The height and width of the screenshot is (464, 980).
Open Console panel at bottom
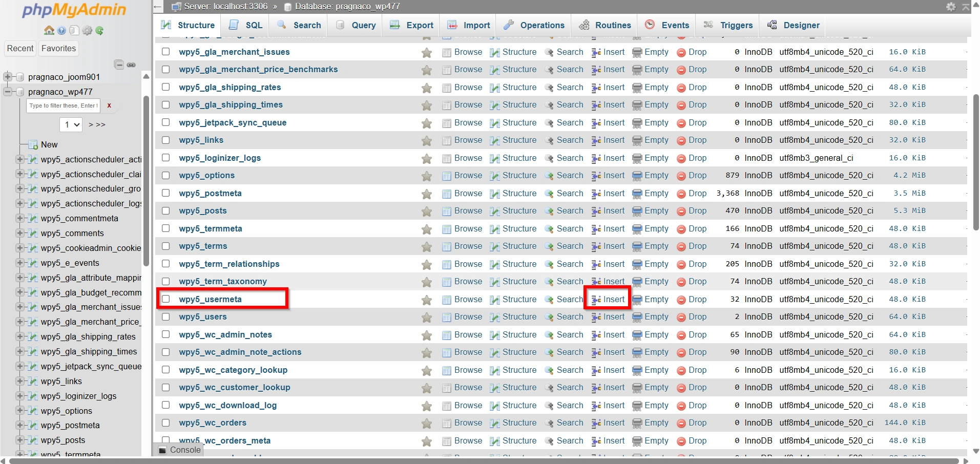tap(179, 450)
